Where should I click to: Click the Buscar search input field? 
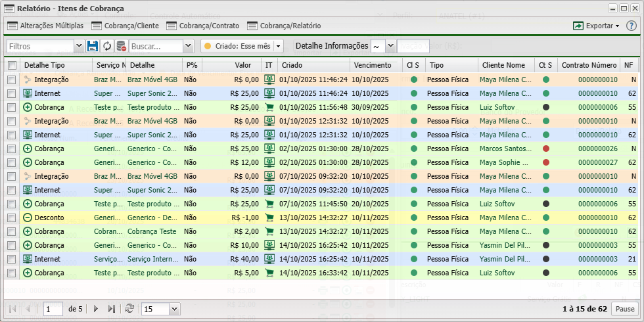pos(156,46)
